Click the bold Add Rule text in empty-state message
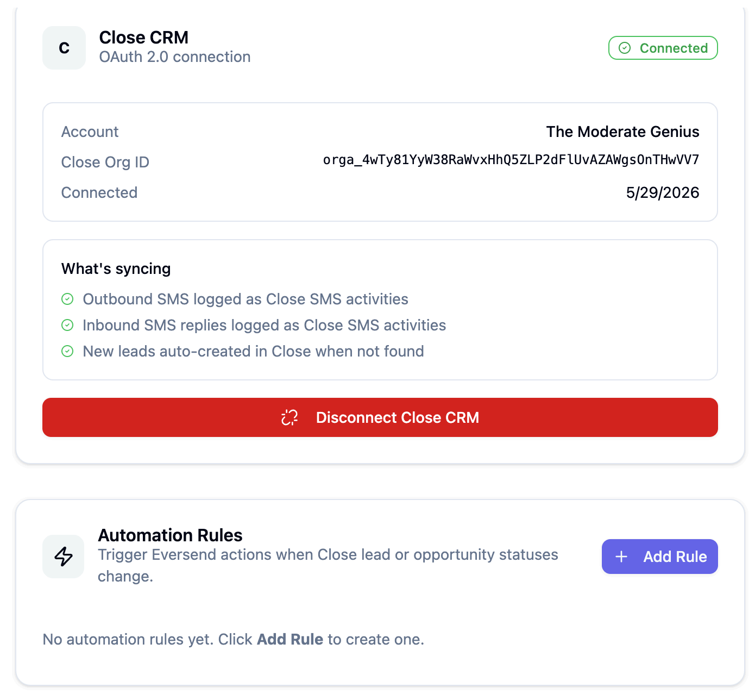Viewport: 755px width, 700px height. point(290,639)
